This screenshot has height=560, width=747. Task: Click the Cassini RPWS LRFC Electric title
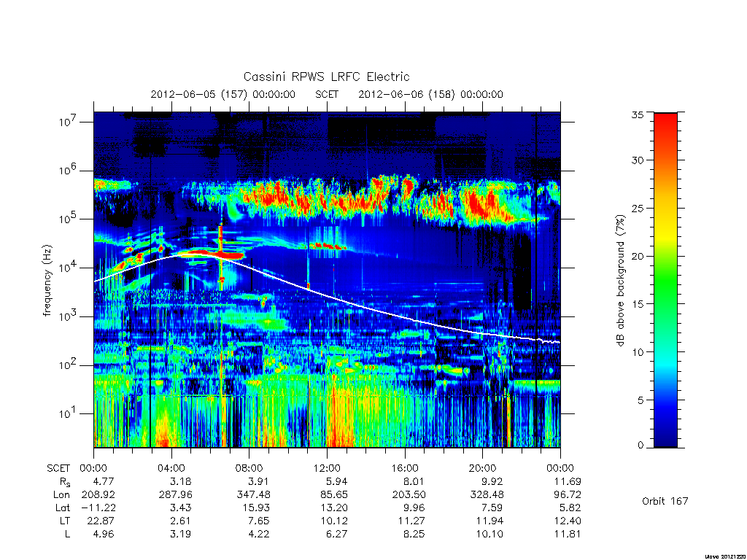(326, 77)
